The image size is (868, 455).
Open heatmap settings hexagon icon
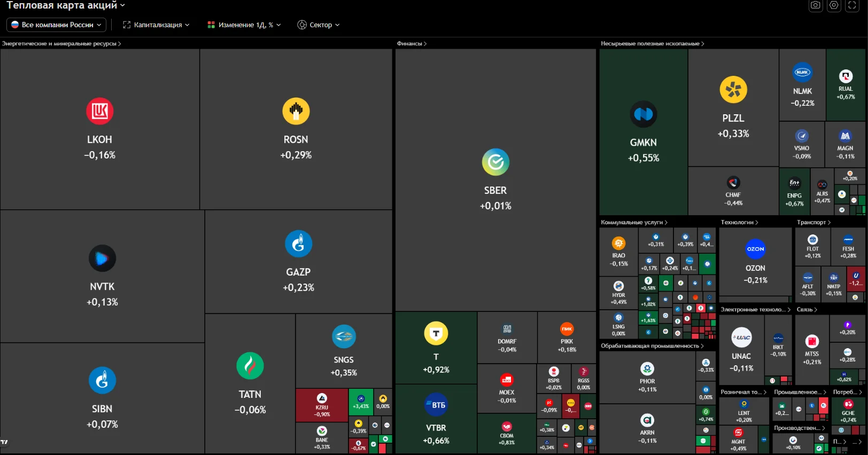(834, 5)
